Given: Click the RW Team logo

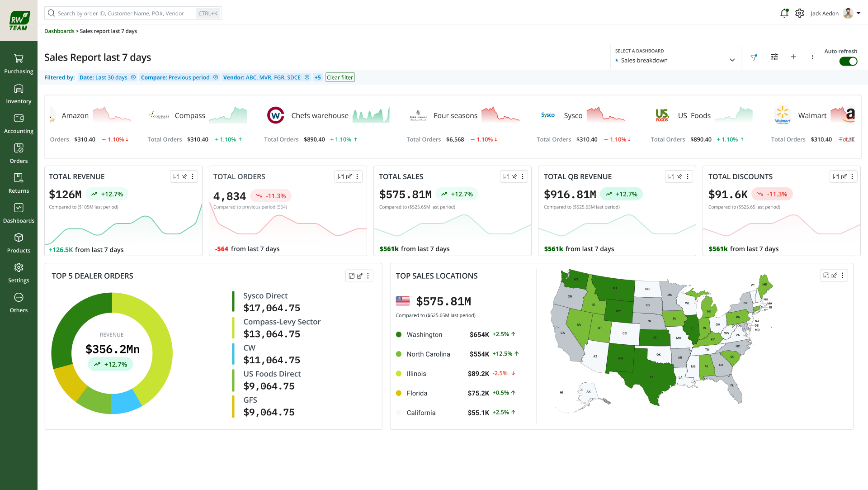Looking at the screenshot, I should tap(19, 20).
